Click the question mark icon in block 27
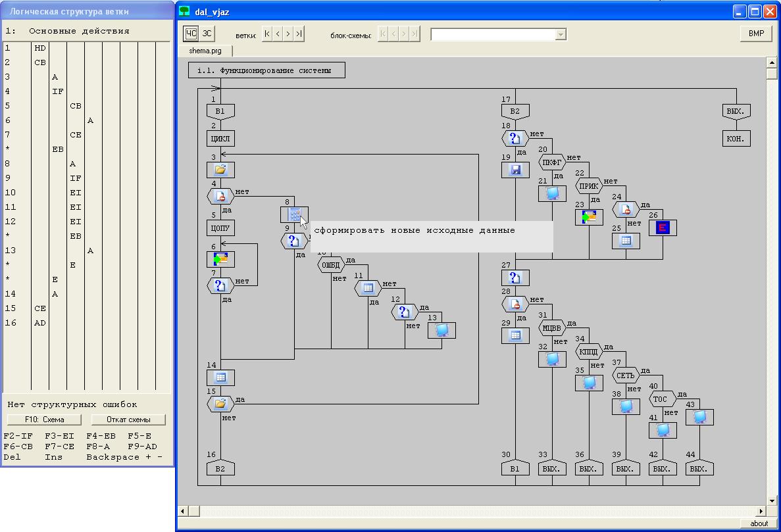The height and width of the screenshot is (532, 781). (x=515, y=278)
